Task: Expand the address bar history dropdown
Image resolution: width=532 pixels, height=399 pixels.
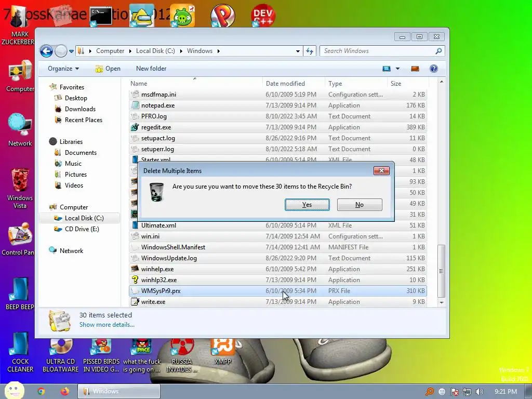Action: 298,51
